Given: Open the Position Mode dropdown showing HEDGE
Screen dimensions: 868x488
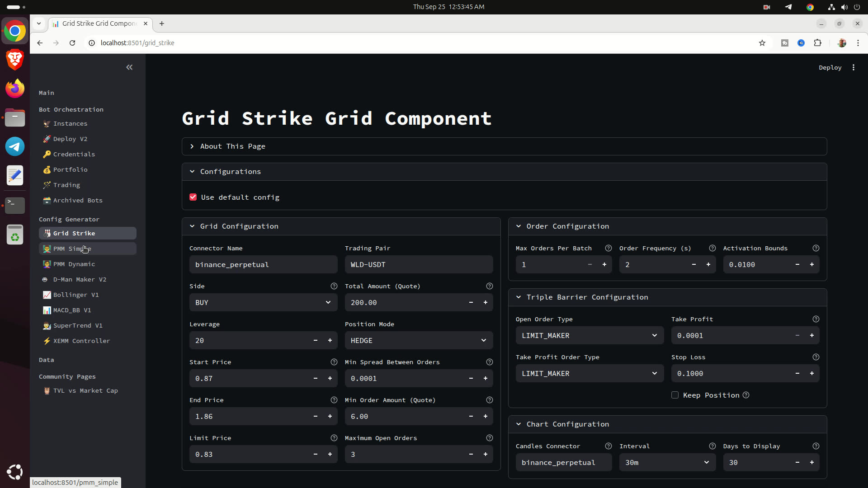Looking at the screenshot, I should point(419,340).
